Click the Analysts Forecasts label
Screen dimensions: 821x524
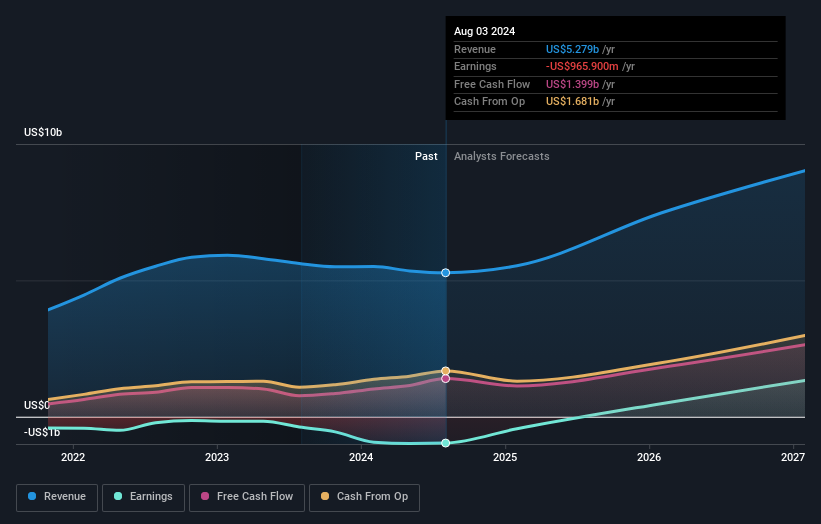[502, 156]
